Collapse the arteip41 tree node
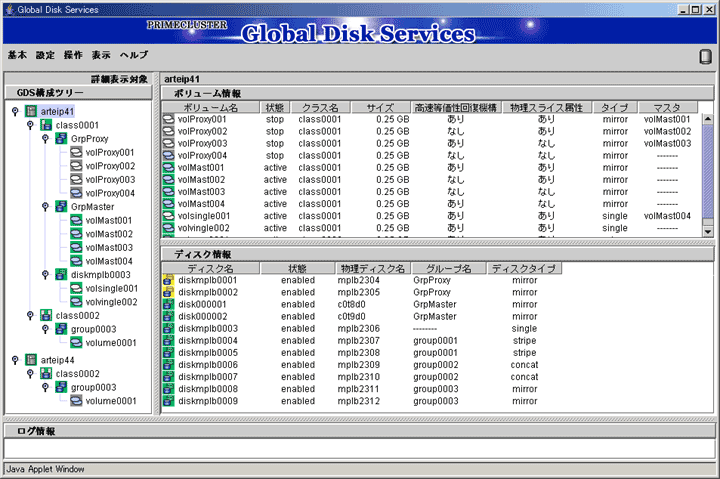Screen dimensions: 720x479 [15, 111]
